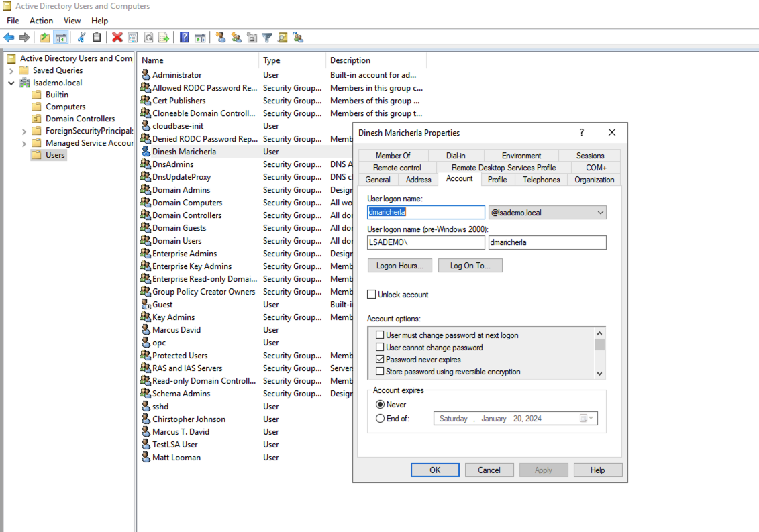Check User cannot change password
759x532 pixels.
pos(381,348)
